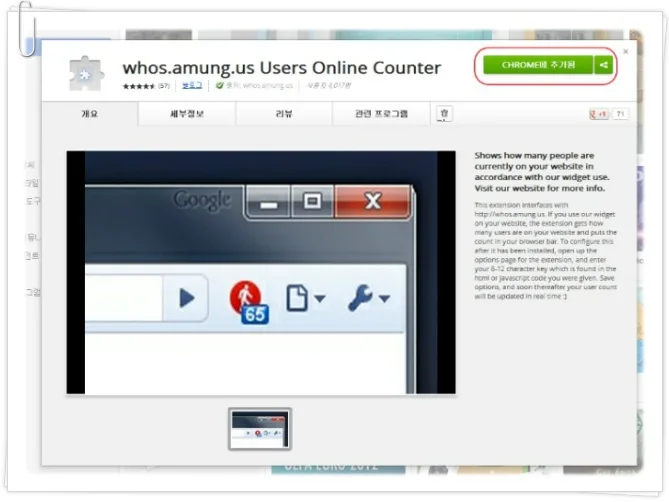Click the green CHROME에 추가 button
This screenshot has width=669, height=502.
(x=538, y=65)
